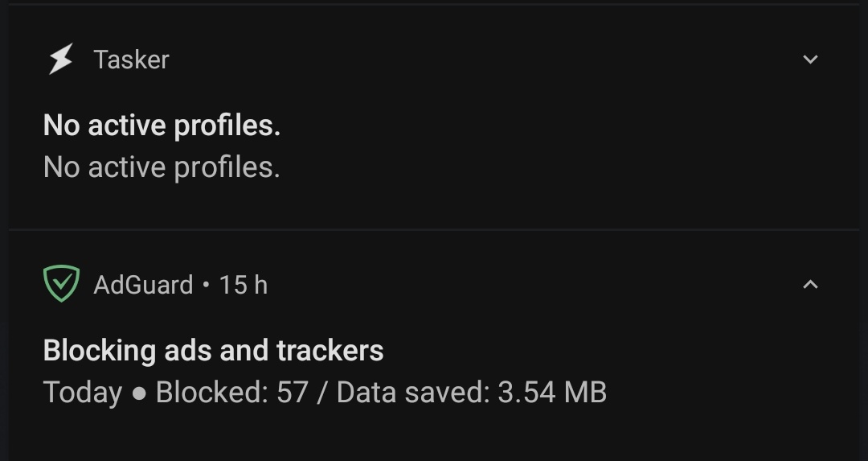The width and height of the screenshot is (868, 461).
Task: Collapse the AdGuard notification chevron
Action: pos(810,284)
